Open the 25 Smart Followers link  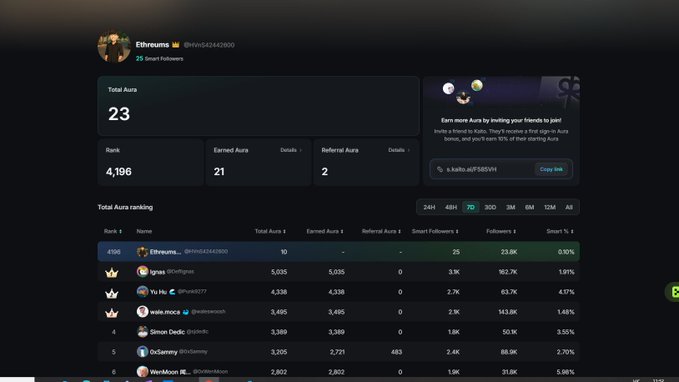click(159, 58)
